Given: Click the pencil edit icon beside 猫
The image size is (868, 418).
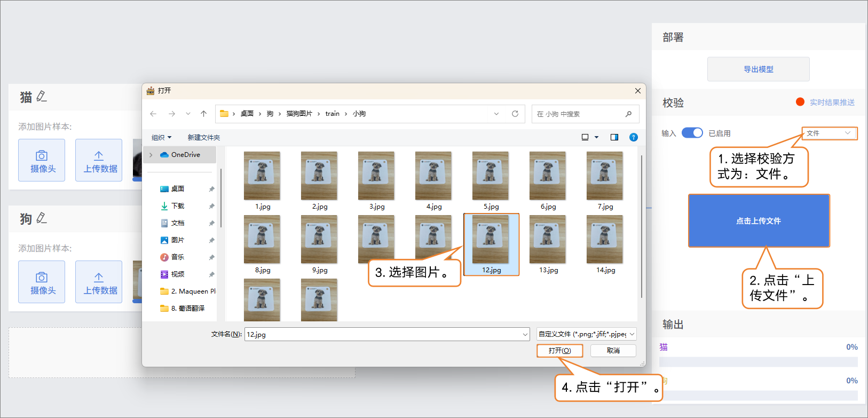Looking at the screenshot, I should (42, 97).
